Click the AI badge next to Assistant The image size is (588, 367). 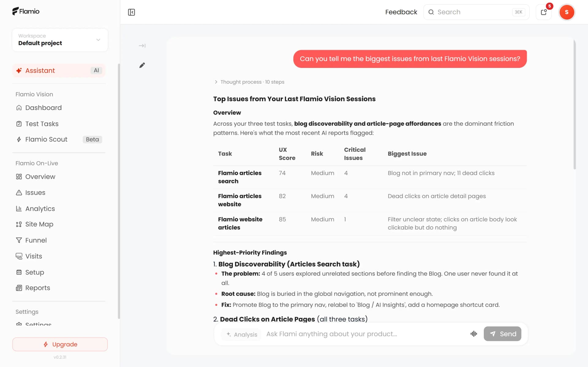point(96,70)
